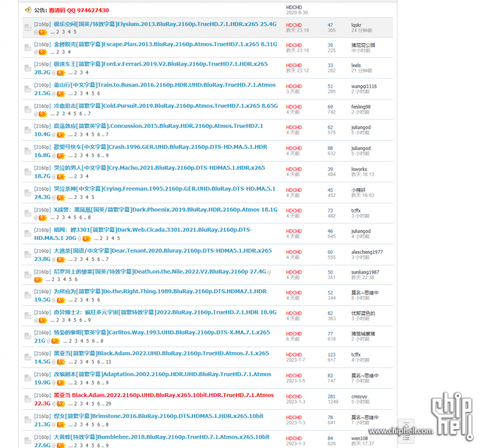Go to page 8 of the Dark.Phoenix thread
This screenshot has height=448, width=480.
[x=89, y=217]
